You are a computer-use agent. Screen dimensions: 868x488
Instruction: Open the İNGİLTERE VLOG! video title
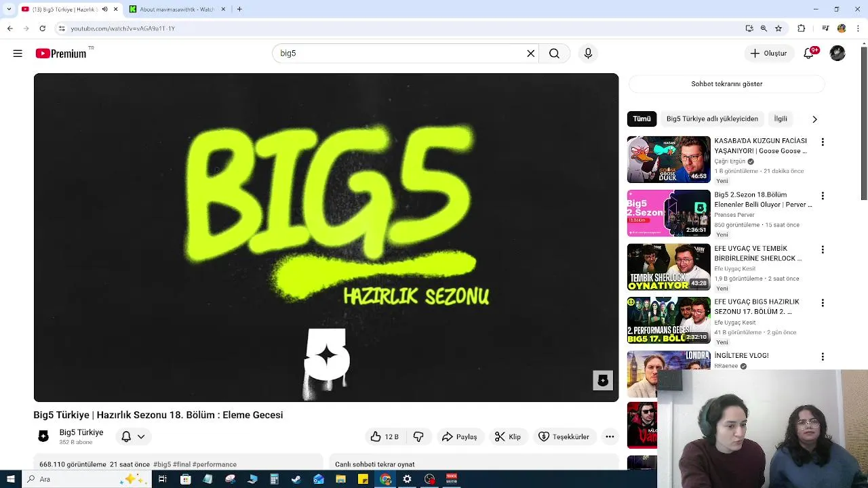(741, 355)
